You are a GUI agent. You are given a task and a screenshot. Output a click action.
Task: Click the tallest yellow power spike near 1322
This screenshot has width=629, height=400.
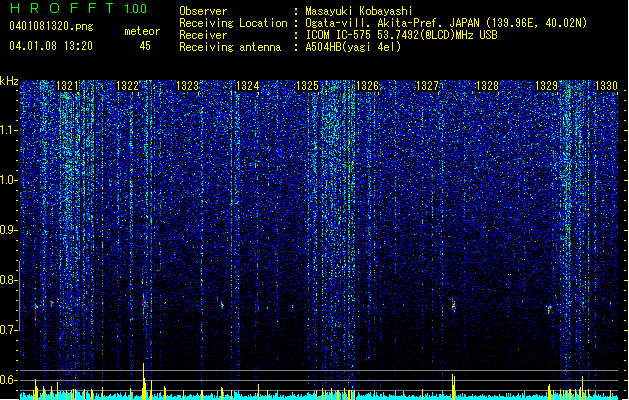point(143,381)
